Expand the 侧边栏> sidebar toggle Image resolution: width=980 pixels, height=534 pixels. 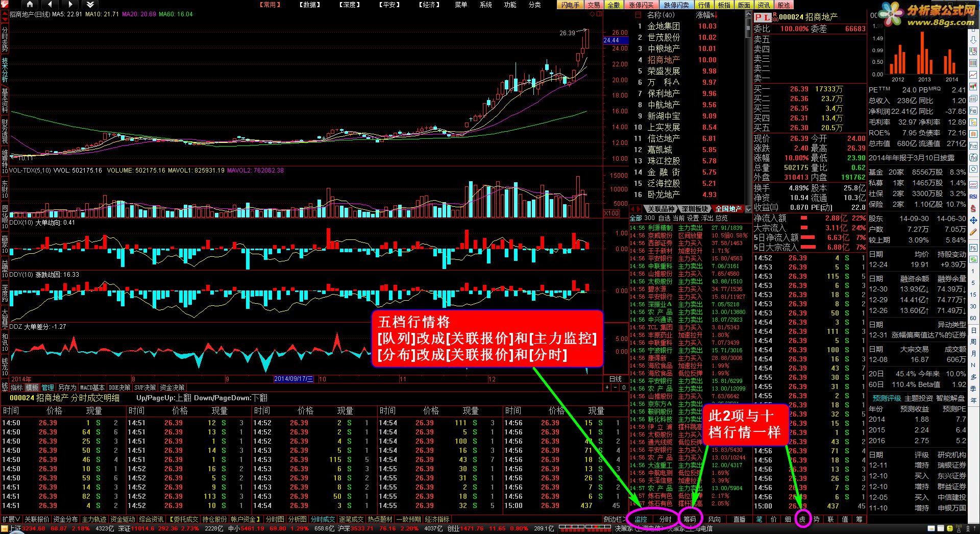coord(615,519)
